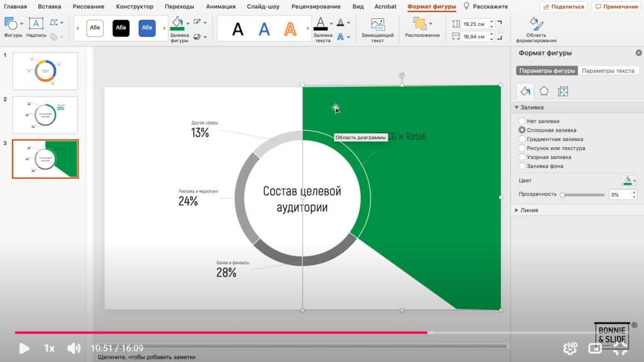
Task: Seek on the red video progress bar
Action: 221,332
